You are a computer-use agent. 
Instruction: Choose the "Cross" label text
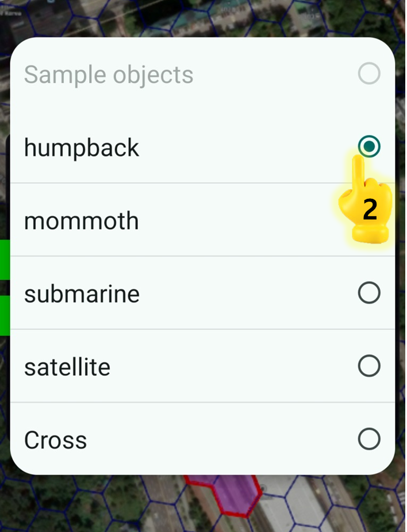(56, 440)
